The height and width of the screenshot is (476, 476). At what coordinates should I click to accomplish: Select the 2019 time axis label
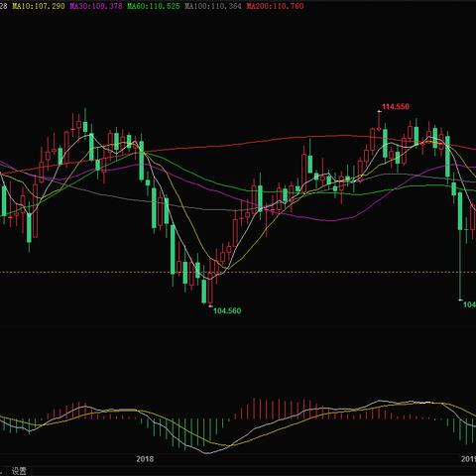coord(469,459)
